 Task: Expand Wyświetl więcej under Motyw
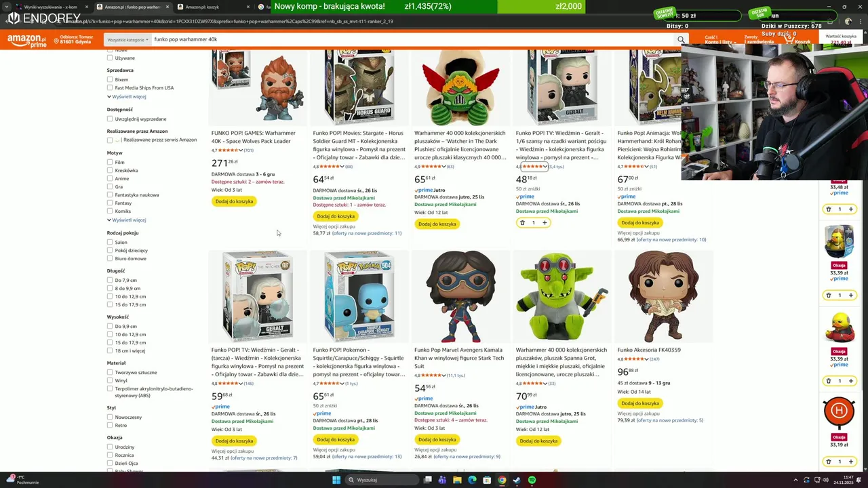pyautogui.click(x=126, y=220)
